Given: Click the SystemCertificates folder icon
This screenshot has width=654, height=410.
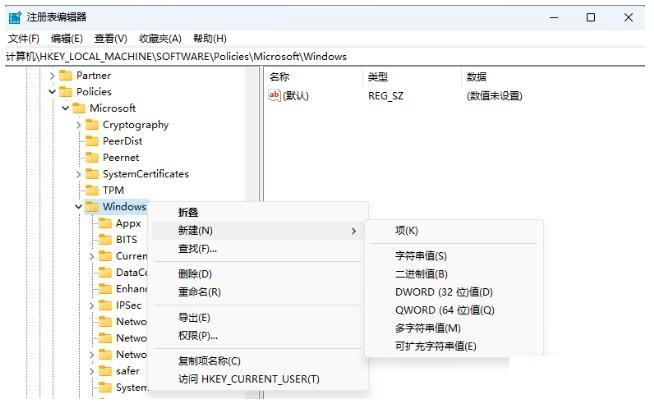Looking at the screenshot, I should [92, 174].
